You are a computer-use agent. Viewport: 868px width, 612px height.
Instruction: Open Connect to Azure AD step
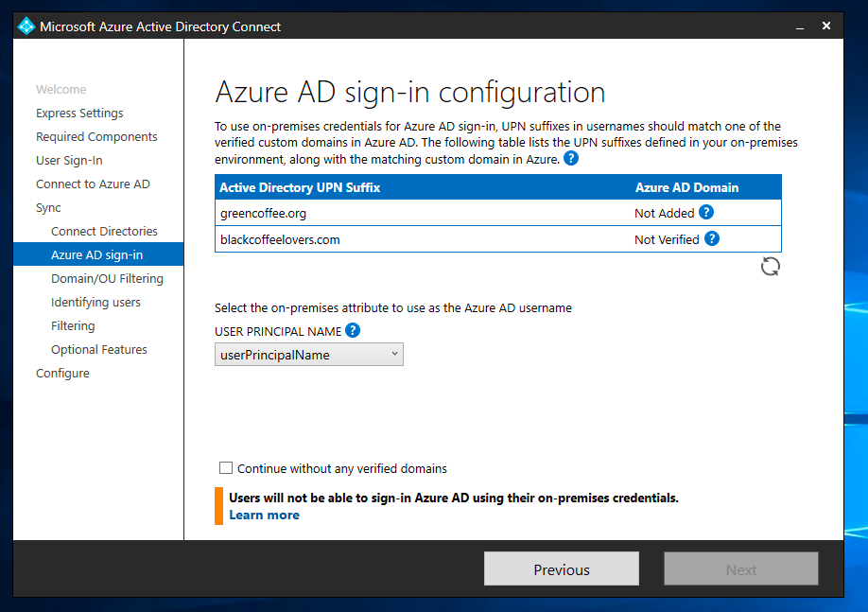[x=93, y=184]
